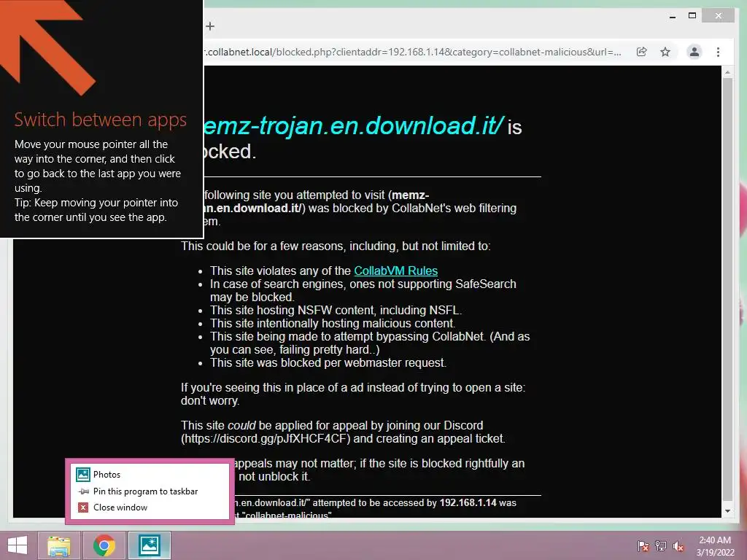Click the Photos app taskbar icon
747x560 pixels.
tap(149, 545)
